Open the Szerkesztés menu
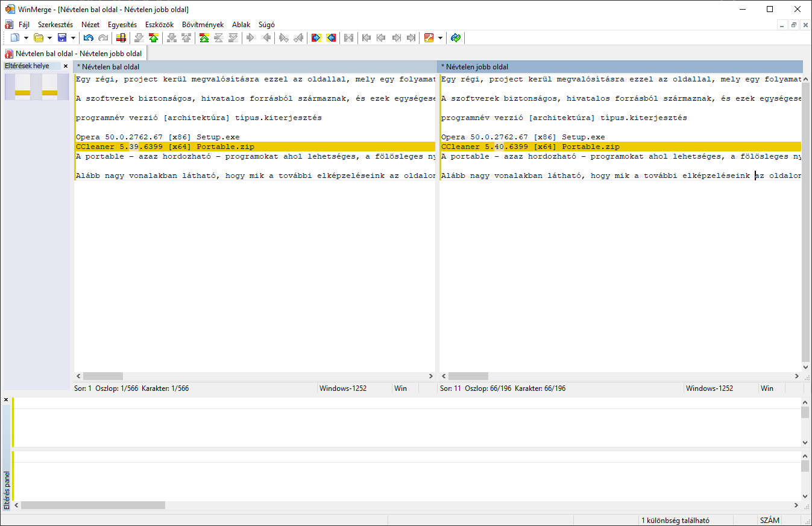Image resolution: width=812 pixels, height=526 pixels. tap(55, 25)
